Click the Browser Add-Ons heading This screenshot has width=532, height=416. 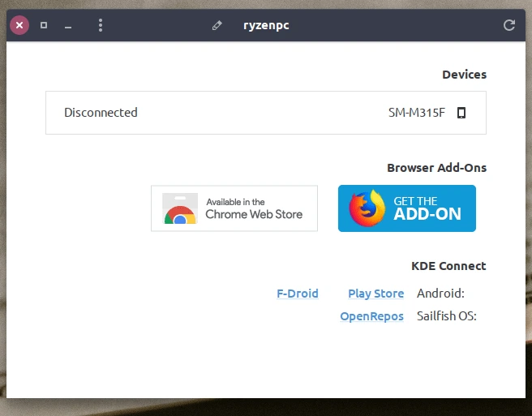click(x=436, y=168)
